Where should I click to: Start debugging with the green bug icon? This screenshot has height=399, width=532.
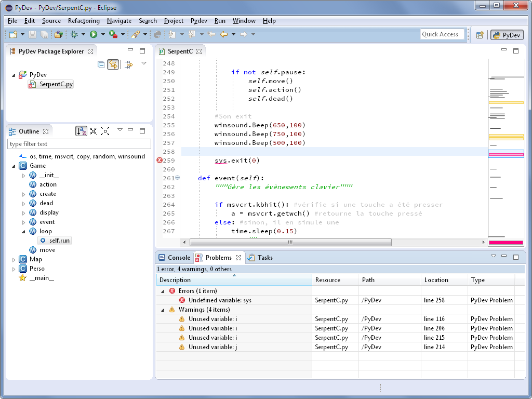pyautogui.click(x=74, y=34)
